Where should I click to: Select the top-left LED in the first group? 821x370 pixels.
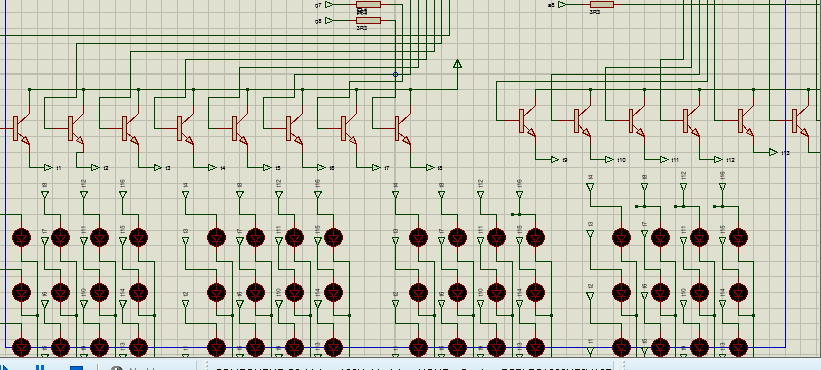21,238
